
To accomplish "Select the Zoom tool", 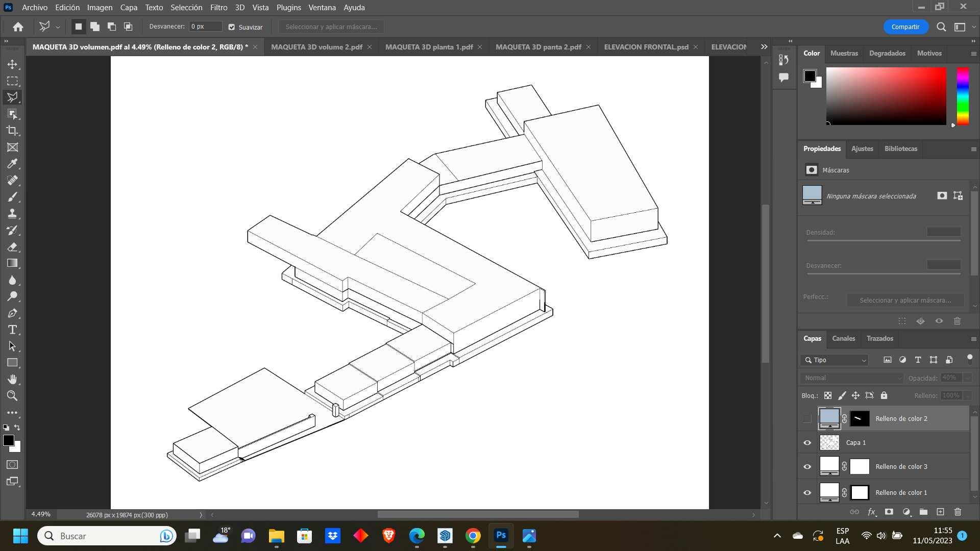I will 12,395.
